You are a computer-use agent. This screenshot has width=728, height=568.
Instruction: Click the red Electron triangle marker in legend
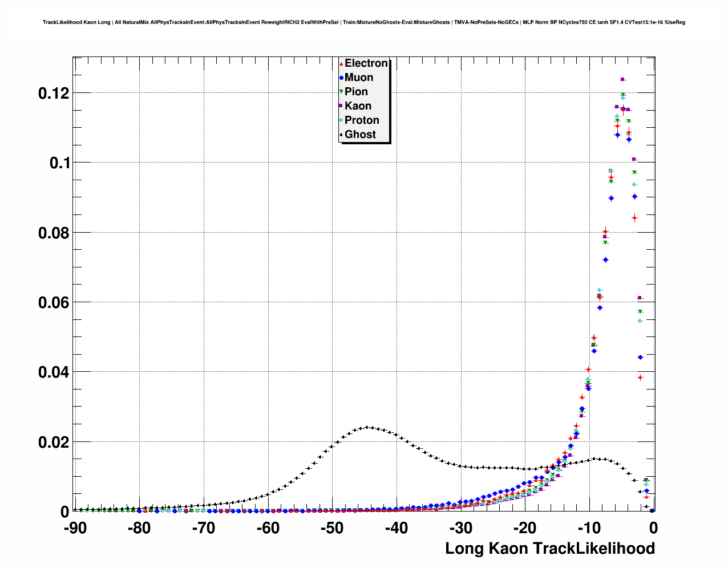tap(341, 64)
